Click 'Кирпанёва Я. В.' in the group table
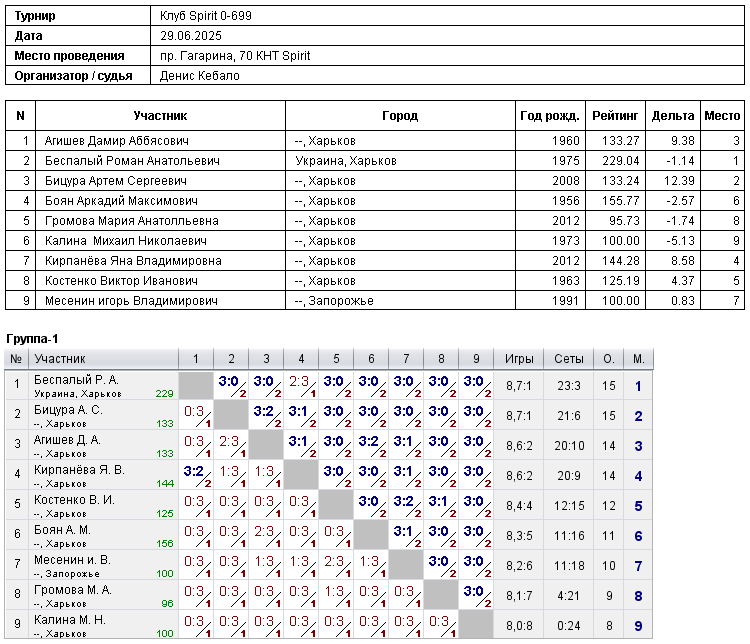The width and height of the screenshot is (750, 644). point(79,470)
